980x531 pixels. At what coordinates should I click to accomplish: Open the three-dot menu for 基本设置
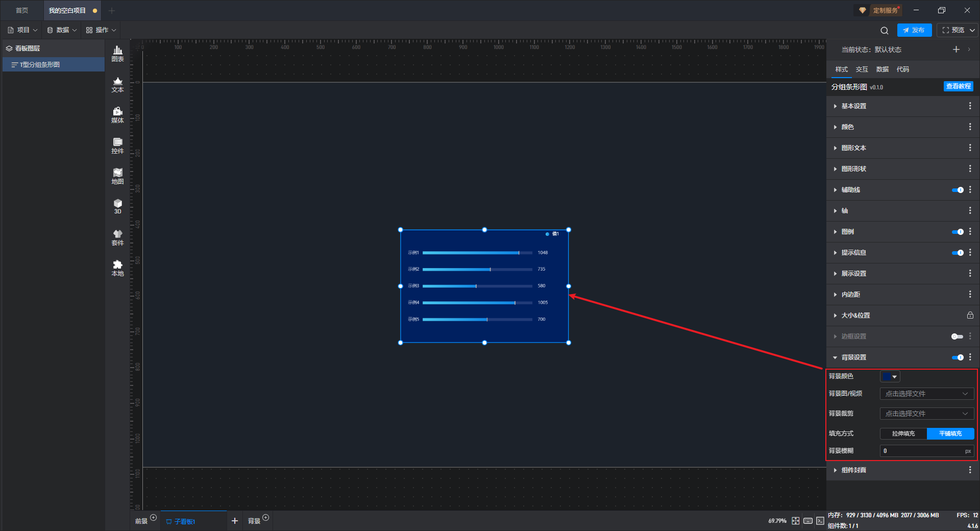970,106
